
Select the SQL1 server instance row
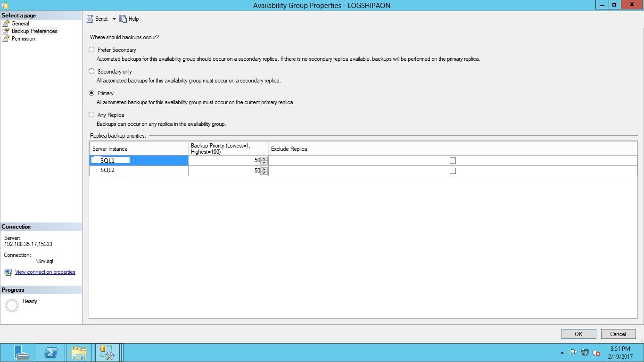[139, 161]
